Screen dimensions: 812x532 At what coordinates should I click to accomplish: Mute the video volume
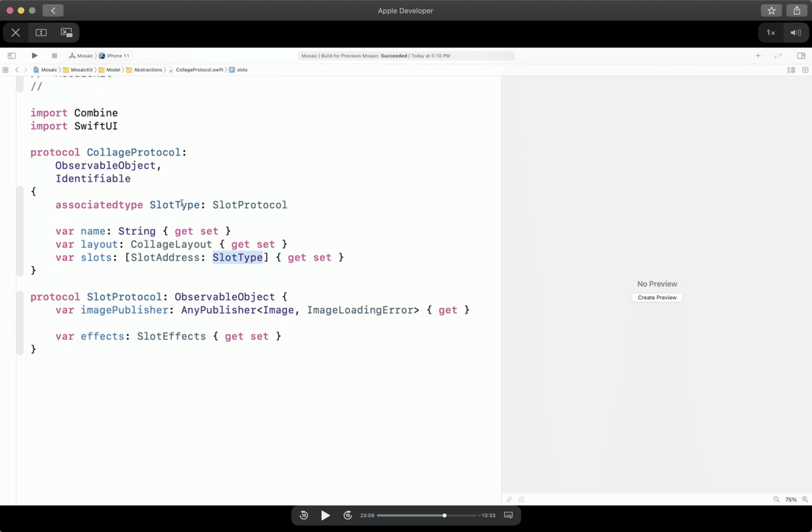tap(795, 32)
